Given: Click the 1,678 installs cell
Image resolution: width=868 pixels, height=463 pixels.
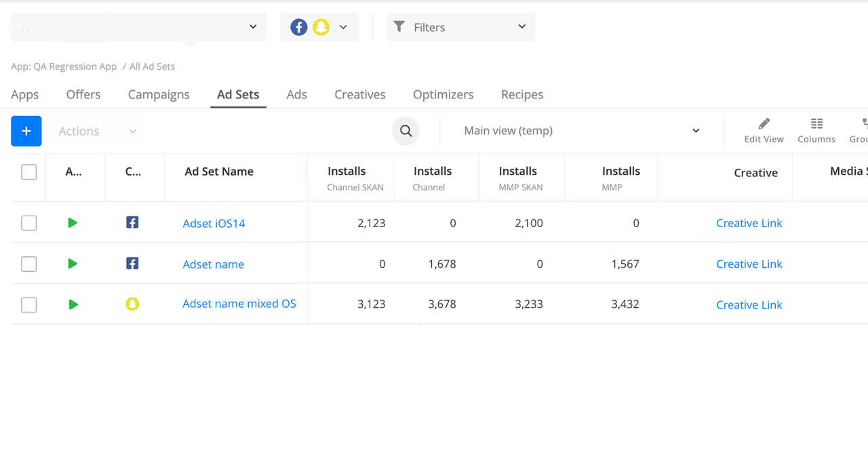Looking at the screenshot, I should point(442,264).
